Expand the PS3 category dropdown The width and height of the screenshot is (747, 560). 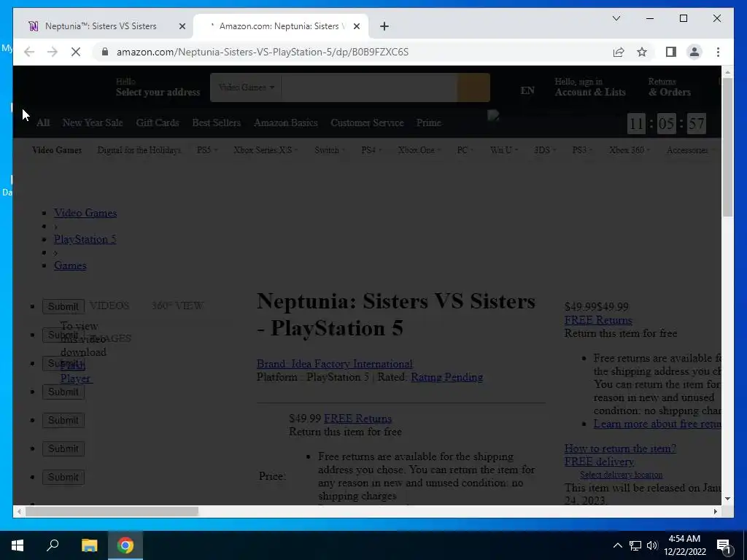pyautogui.click(x=581, y=150)
